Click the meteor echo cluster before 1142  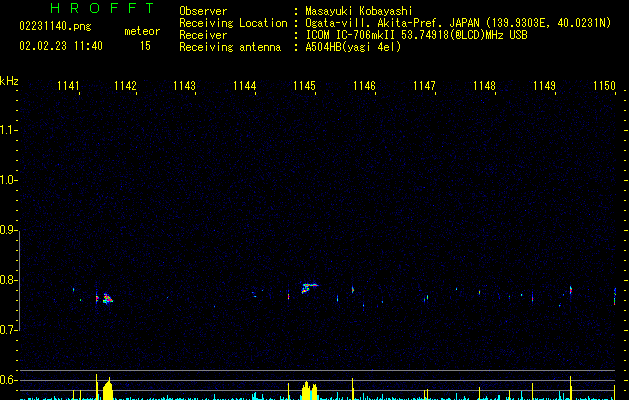click(x=107, y=299)
